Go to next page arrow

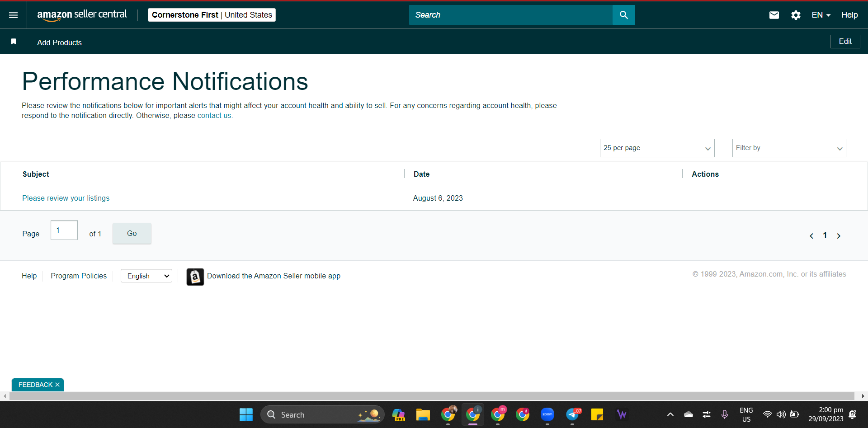pos(839,236)
